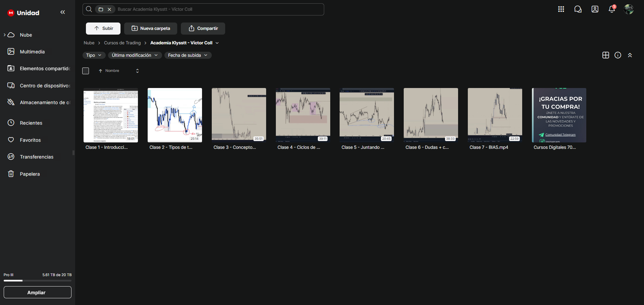Click the storage usage progress bar
Viewport: 644px width, 305px height.
(x=38, y=280)
